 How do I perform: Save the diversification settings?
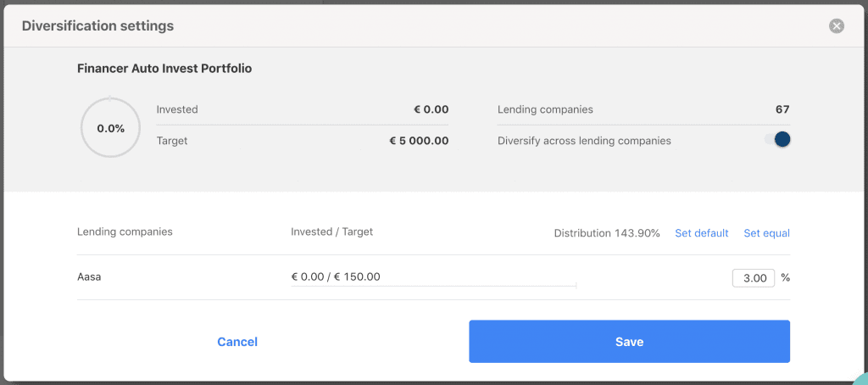tap(629, 342)
